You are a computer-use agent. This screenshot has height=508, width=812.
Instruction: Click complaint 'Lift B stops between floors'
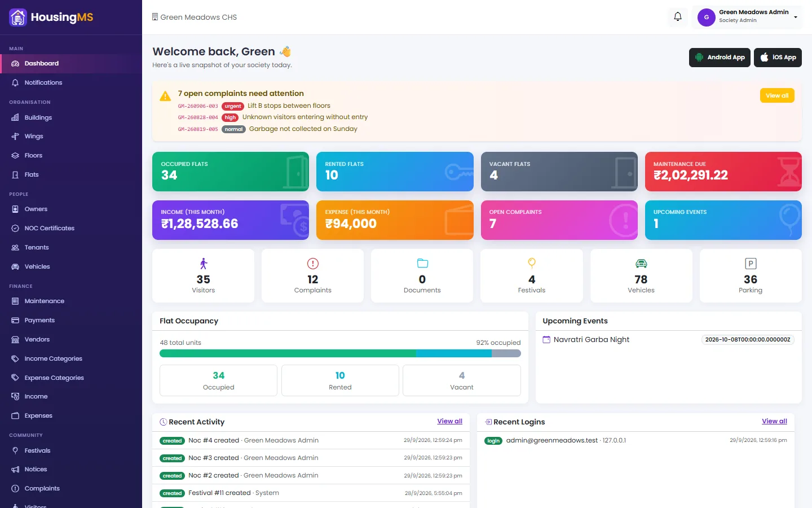289,106
